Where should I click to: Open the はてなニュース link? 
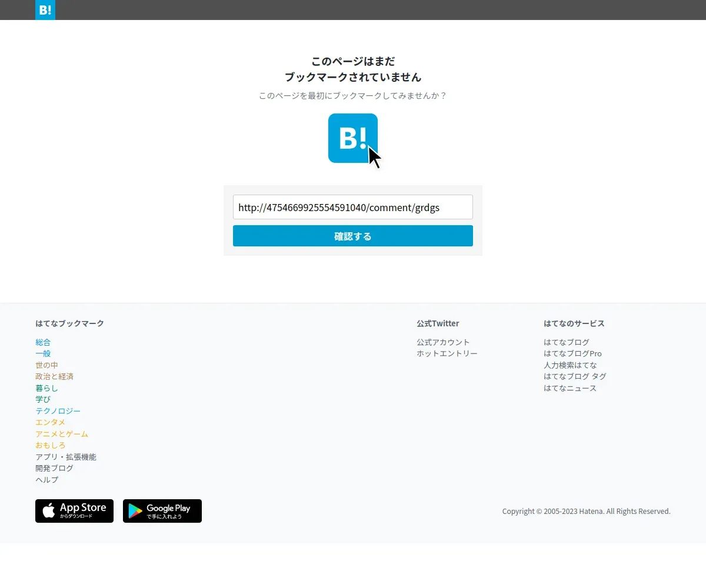tap(570, 388)
